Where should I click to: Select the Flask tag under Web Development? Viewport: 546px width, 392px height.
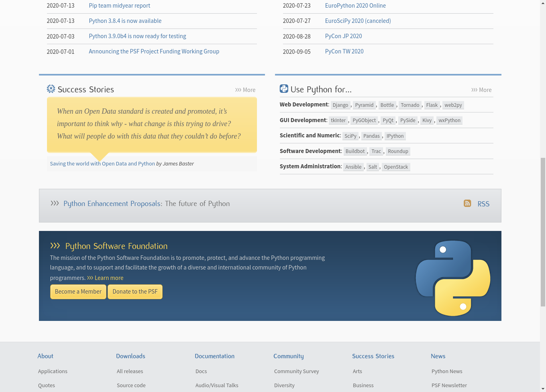(432, 105)
